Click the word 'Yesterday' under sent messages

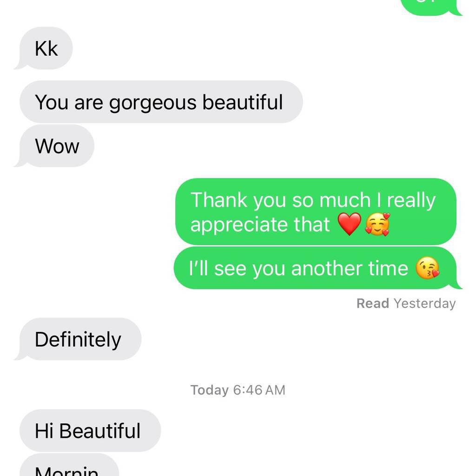[425, 304]
